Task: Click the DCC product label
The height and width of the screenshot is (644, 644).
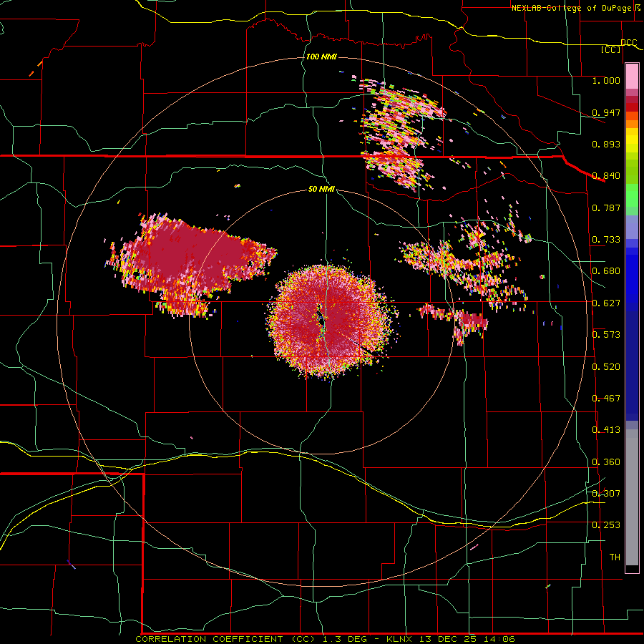Action: (x=629, y=43)
